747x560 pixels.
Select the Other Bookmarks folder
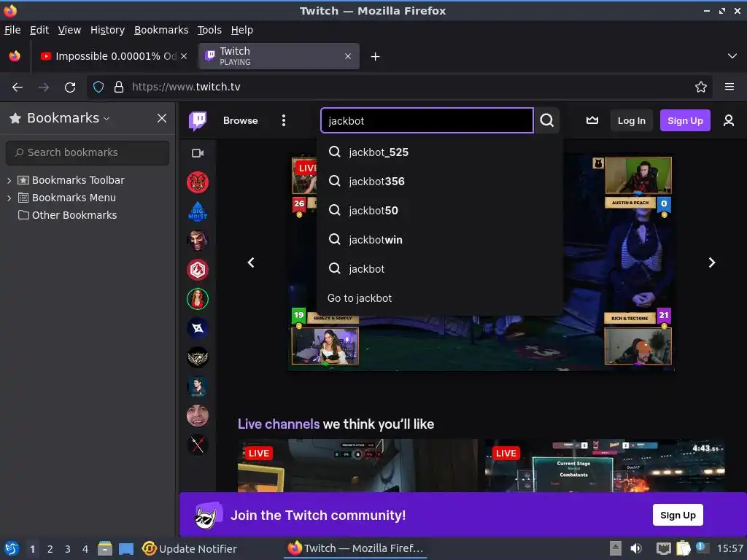[x=68, y=215]
